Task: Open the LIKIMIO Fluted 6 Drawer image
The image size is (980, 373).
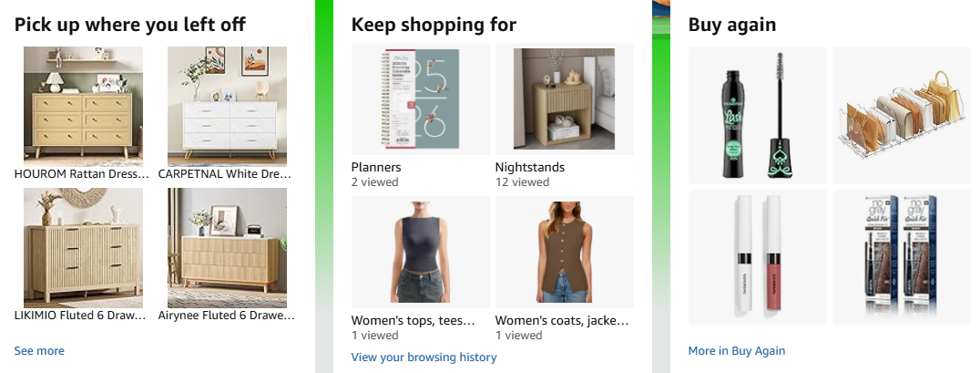Action: coord(83,248)
